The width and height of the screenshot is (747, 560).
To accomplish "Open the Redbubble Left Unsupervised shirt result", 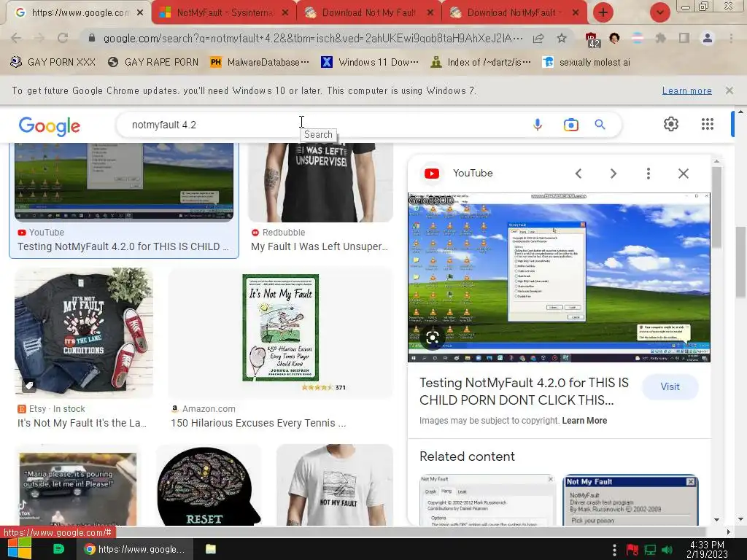I will click(x=321, y=198).
